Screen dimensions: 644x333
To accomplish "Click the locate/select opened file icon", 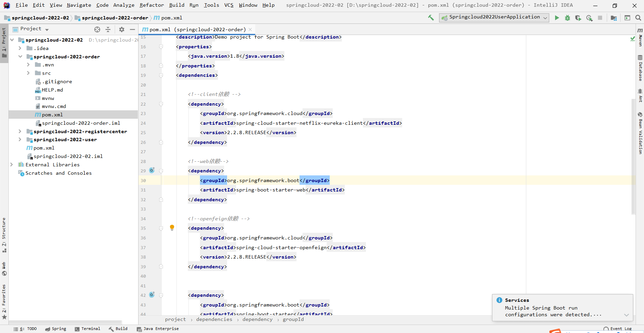I will tap(97, 30).
